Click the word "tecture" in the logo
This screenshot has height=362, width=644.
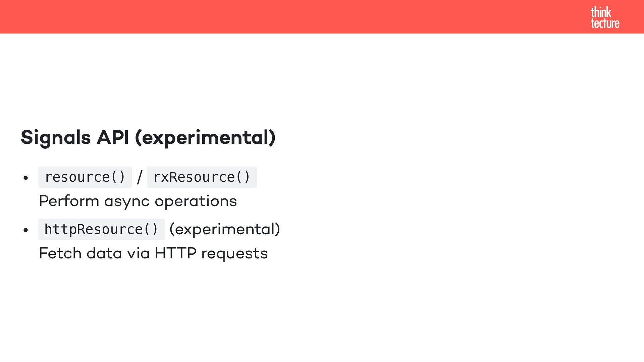click(605, 23)
